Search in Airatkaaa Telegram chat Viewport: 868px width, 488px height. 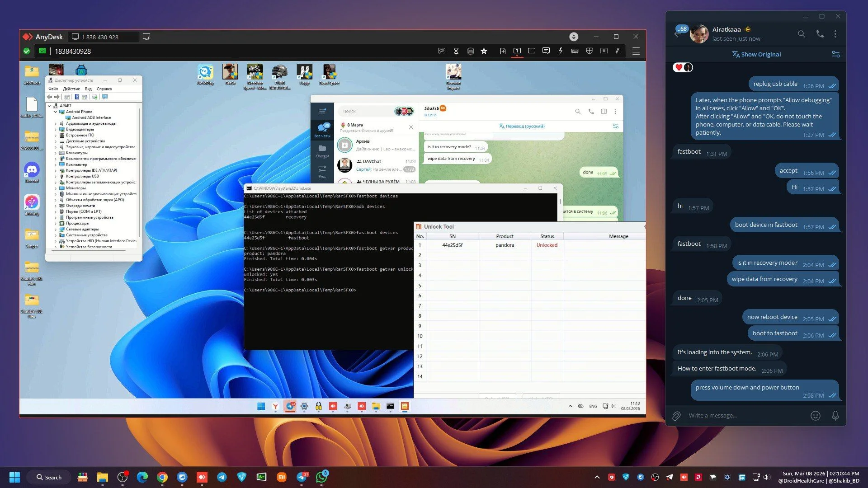pos(802,34)
